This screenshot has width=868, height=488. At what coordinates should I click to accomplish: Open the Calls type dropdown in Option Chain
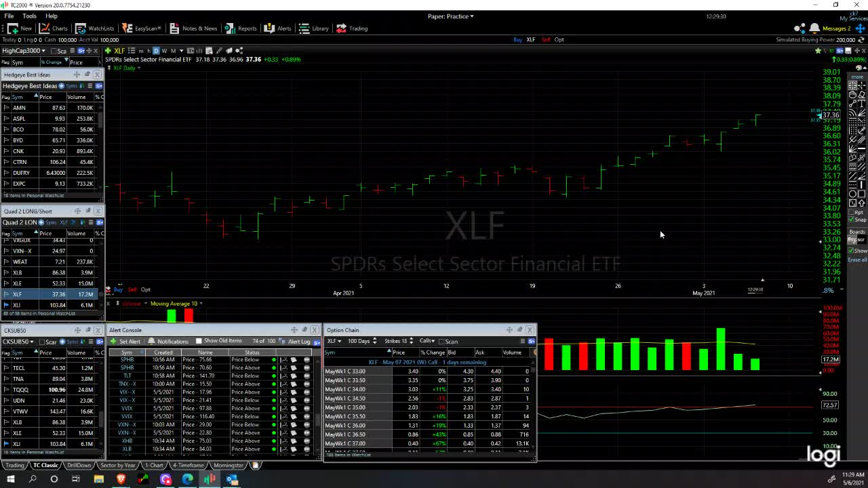click(x=427, y=341)
